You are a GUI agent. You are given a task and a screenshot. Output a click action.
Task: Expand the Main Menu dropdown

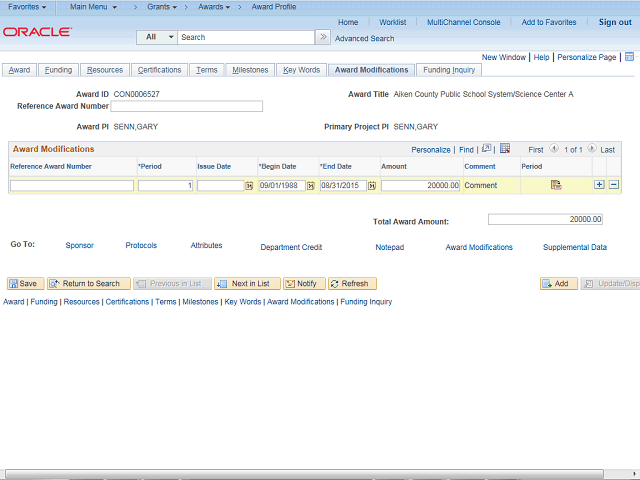(93, 7)
